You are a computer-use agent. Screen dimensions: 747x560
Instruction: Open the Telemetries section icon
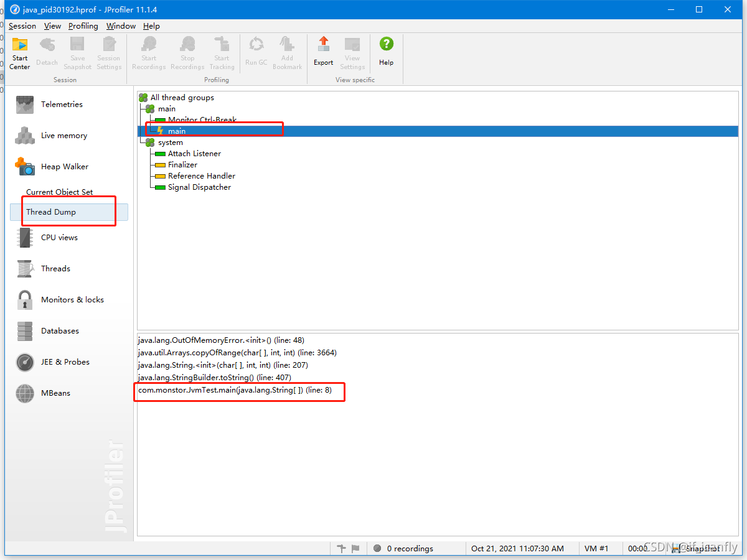25,105
